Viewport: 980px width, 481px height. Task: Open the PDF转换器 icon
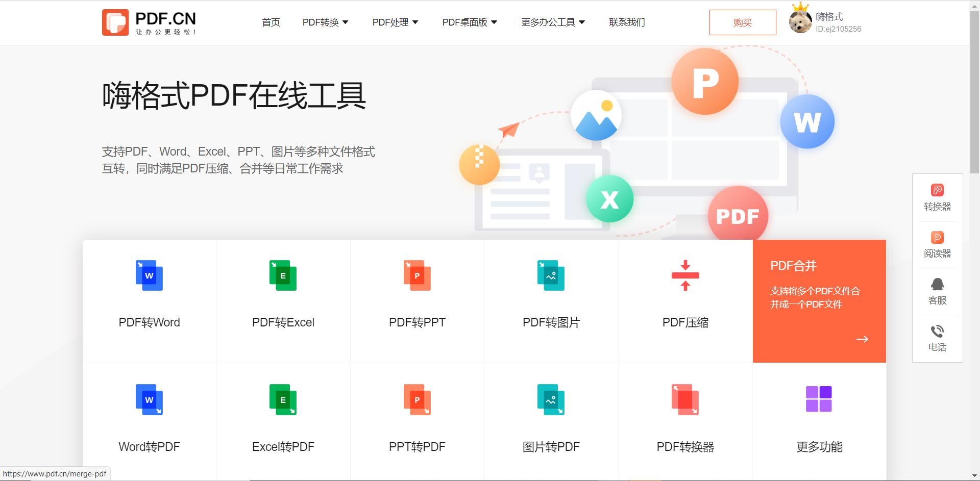(x=685, y=399)
